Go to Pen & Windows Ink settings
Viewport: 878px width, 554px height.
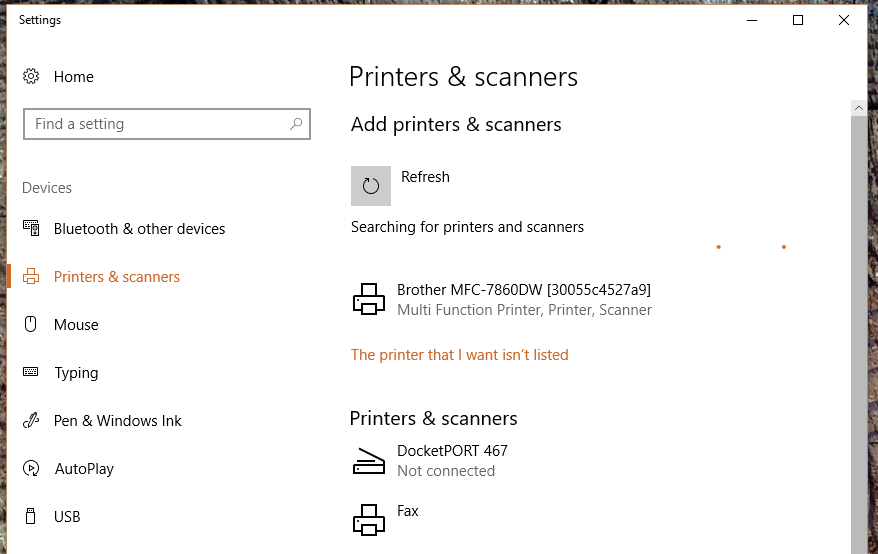[118, 421]
